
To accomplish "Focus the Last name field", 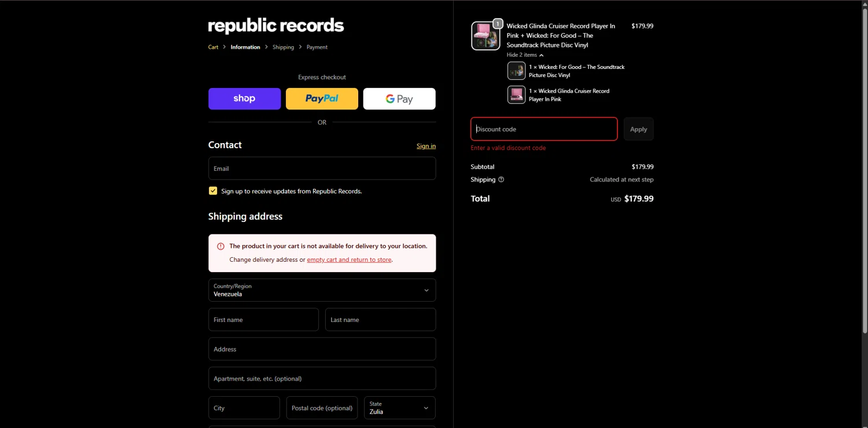I will point(380,320).
